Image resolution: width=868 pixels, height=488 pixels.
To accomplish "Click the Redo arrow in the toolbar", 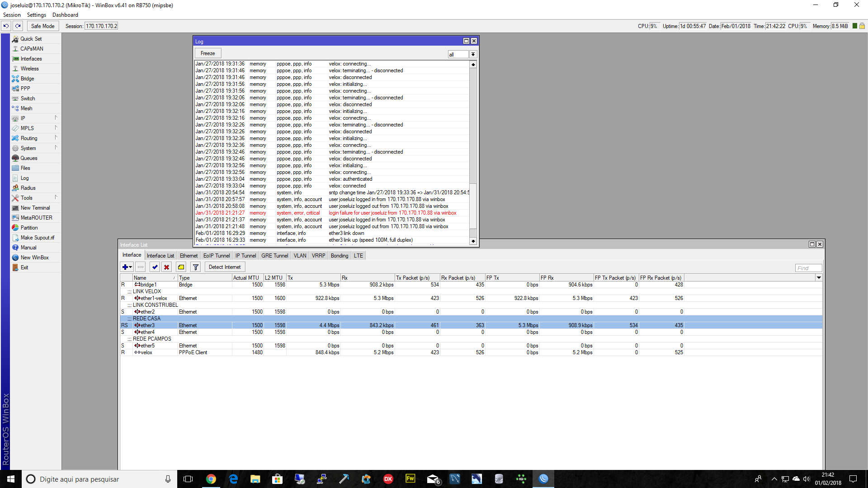I will tap(18, 26).
